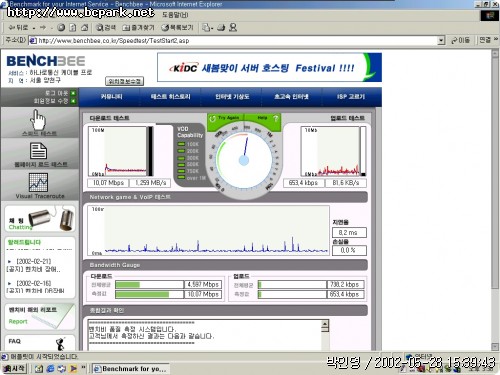Open the webpage load test document icon
500x375 pixels.
click(38, 151)
